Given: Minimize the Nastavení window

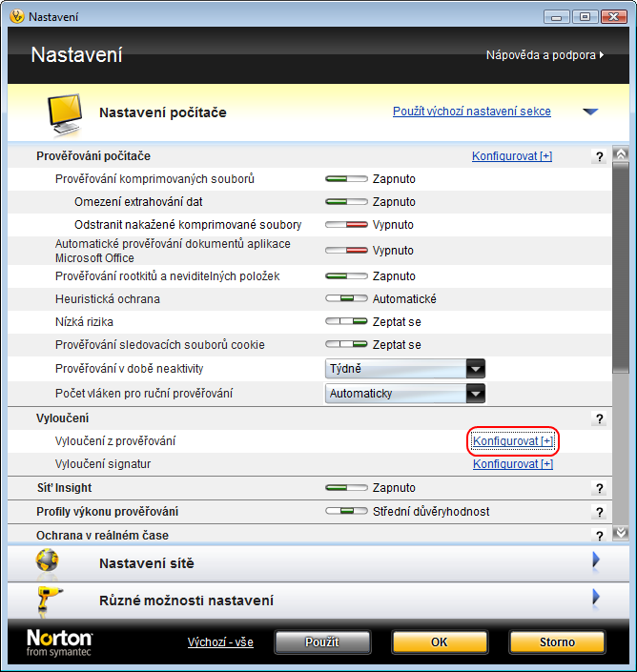Looking at the screenshot, I should click(x=556, y=17).
